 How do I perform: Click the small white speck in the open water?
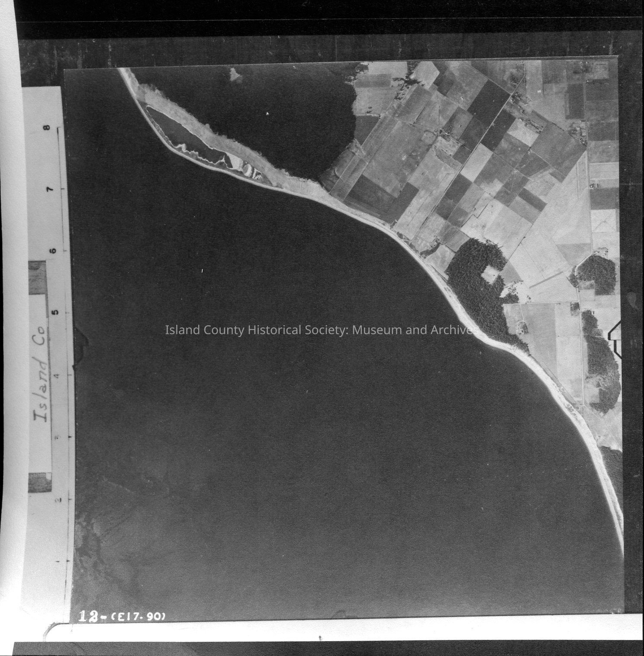click(x=202, y=271)
